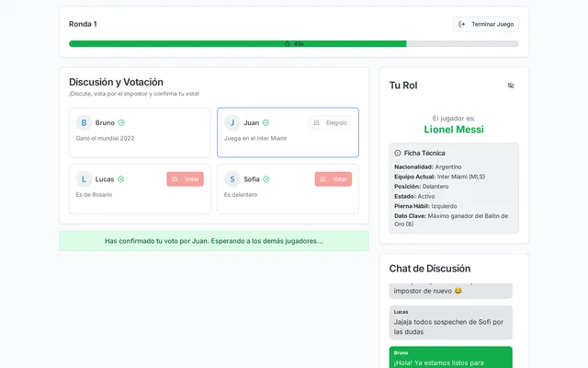Click the 'Discusión y Votación' heading
The image size is (588, 368).
click(x=116, y=82)
